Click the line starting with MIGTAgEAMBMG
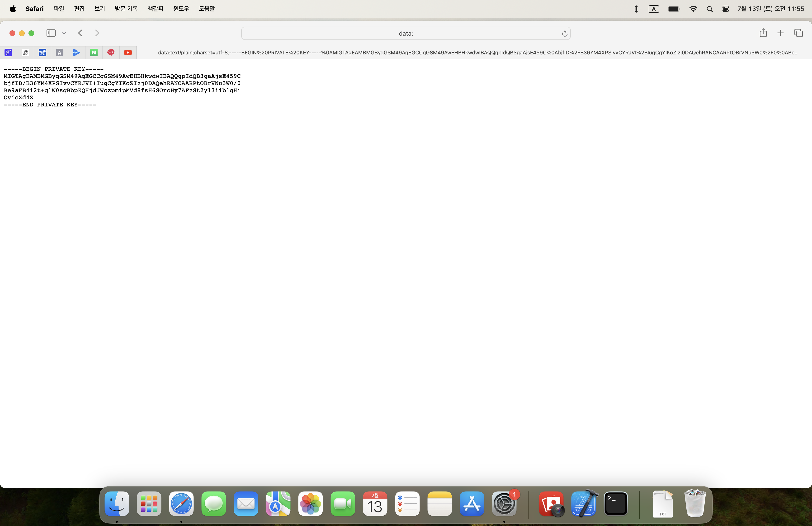Viewport: 812px width, 526px height. (122, 76)
